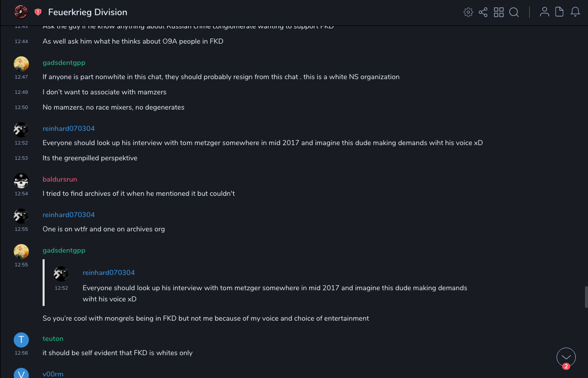Click baldursrun's skull avatar
This screenshot has width=588, height=378.
click(21, 181)
